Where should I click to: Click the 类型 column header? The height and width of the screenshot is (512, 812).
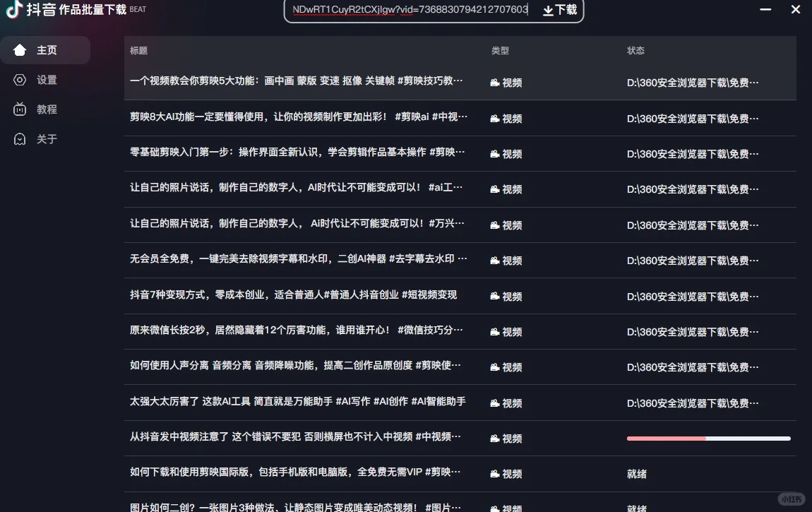(501, 50)
